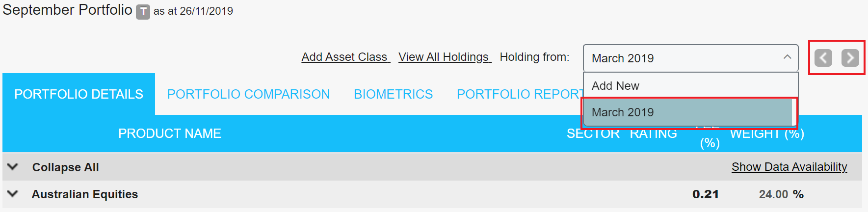Click the September Portfolio title
Screen dimensions: 868x212
pos(67,10)
